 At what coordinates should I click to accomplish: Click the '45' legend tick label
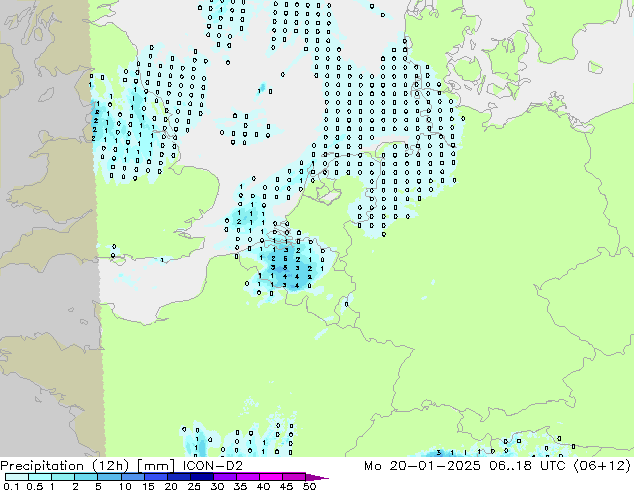(286, 486)
